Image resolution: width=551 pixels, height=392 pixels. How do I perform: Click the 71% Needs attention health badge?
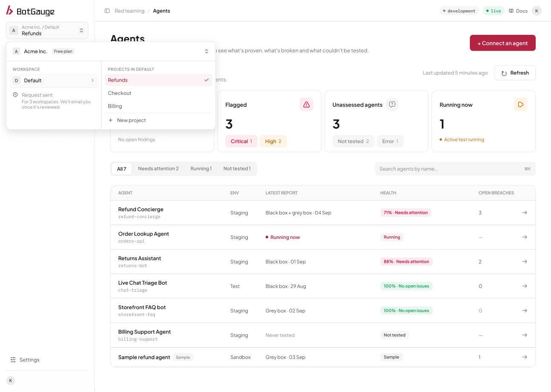(x=406, y=213)
